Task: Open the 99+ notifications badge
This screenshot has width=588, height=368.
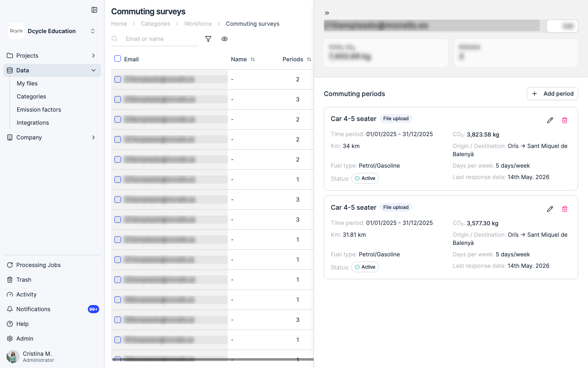Action: click(x=94, y=309)
